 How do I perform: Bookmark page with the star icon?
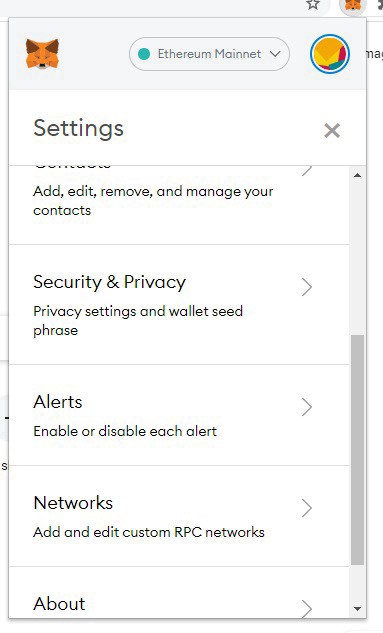pos(313,5)
